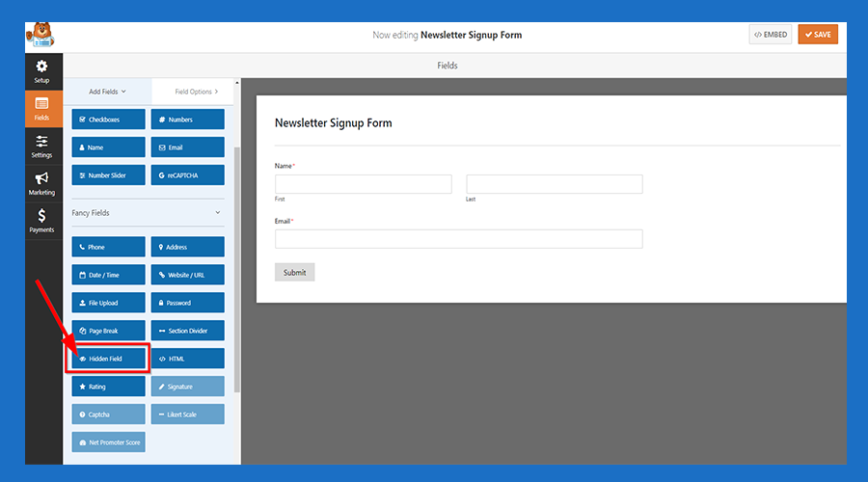Open Settings sliders icon in sidebar
The image size is (868, 482).
click(x=41, y=146)
